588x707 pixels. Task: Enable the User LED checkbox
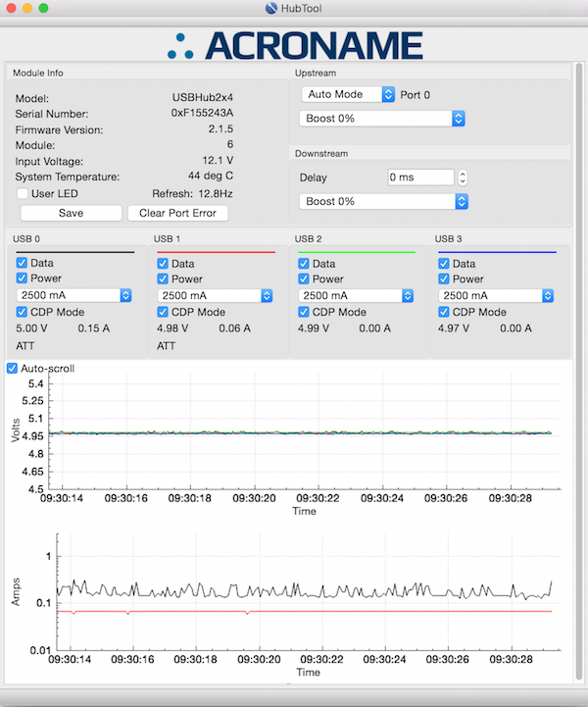(x=23, y=194)
